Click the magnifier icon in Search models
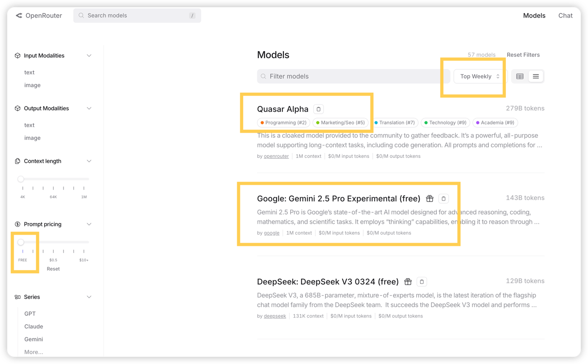The height and width of the screenshot is (364, 588). tap(81, 16)
